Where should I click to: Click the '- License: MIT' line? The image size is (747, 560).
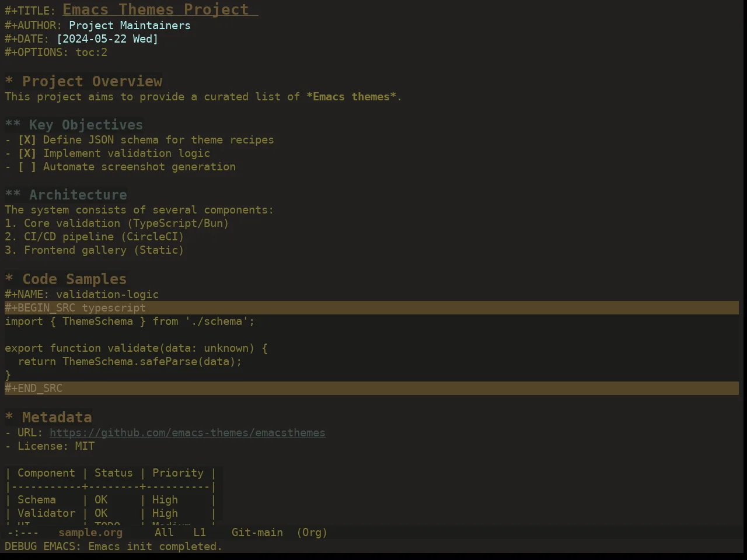pyautogui.click(x=50, y=446)
